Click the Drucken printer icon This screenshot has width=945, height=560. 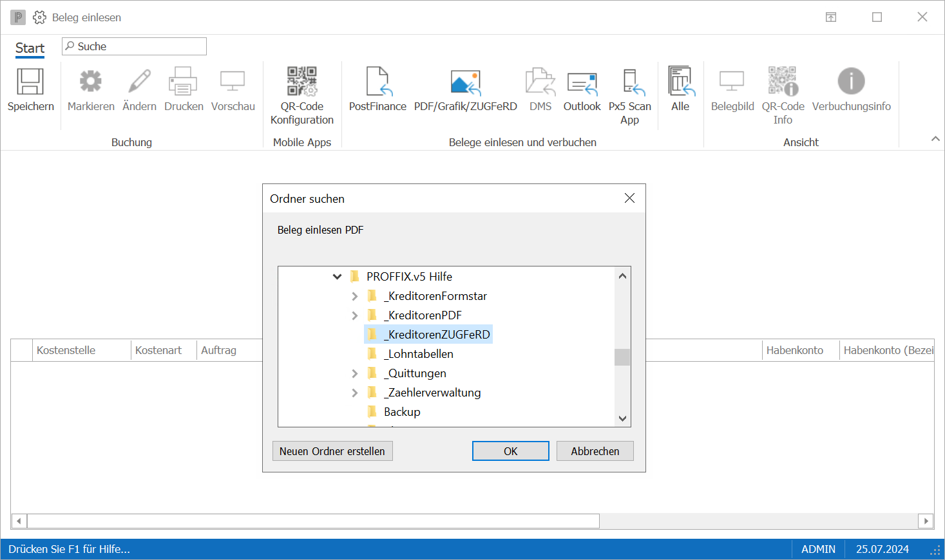click(183, 82)
